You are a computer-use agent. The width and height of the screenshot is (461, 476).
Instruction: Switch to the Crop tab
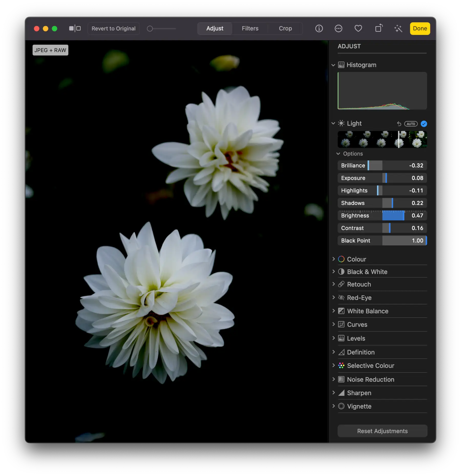coord(285,28)
